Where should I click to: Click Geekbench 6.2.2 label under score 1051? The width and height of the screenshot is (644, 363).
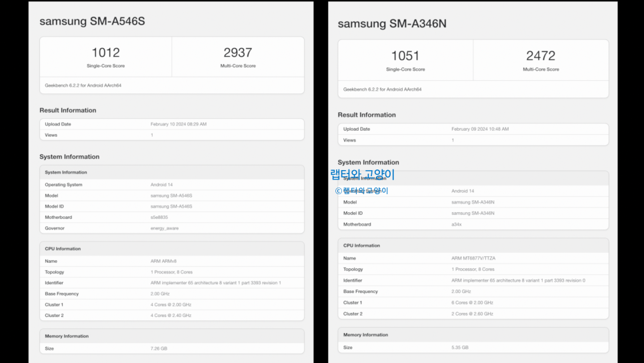[383, 89]
